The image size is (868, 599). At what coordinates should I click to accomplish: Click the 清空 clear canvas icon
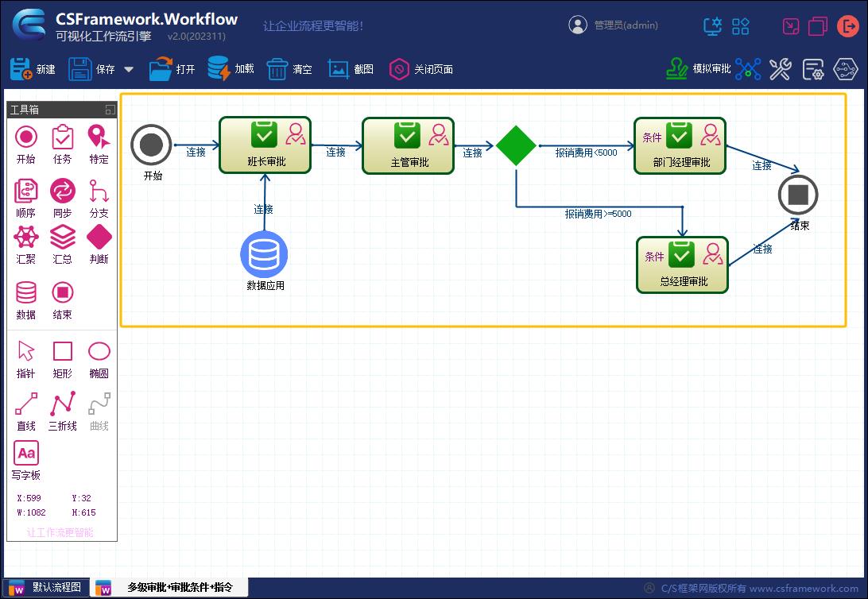(x=286, y=68)
